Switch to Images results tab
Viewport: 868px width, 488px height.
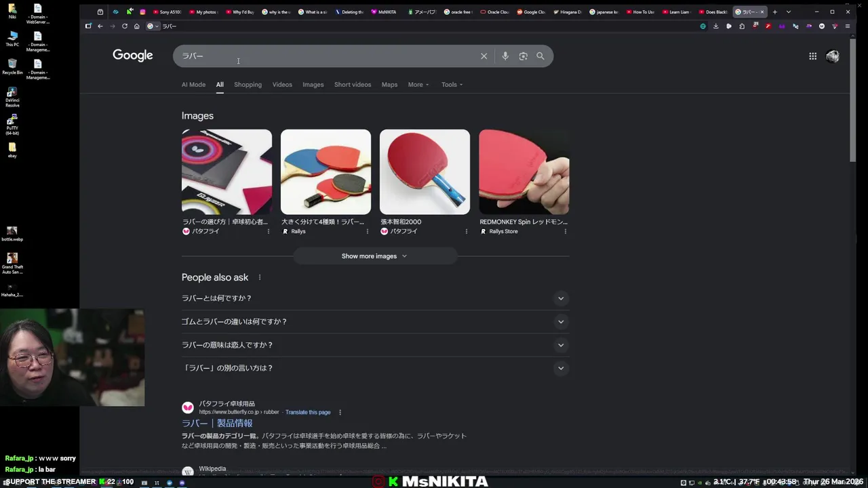coord(313,85)
